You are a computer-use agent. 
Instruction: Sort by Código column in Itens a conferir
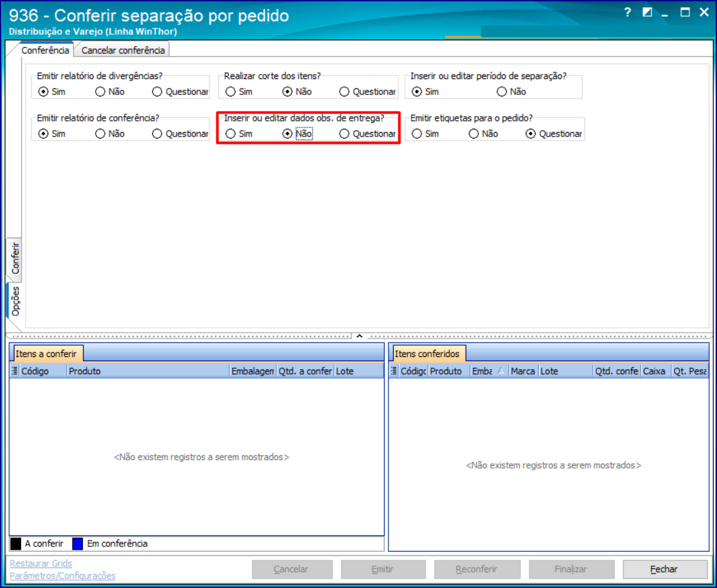click(44, 371)
